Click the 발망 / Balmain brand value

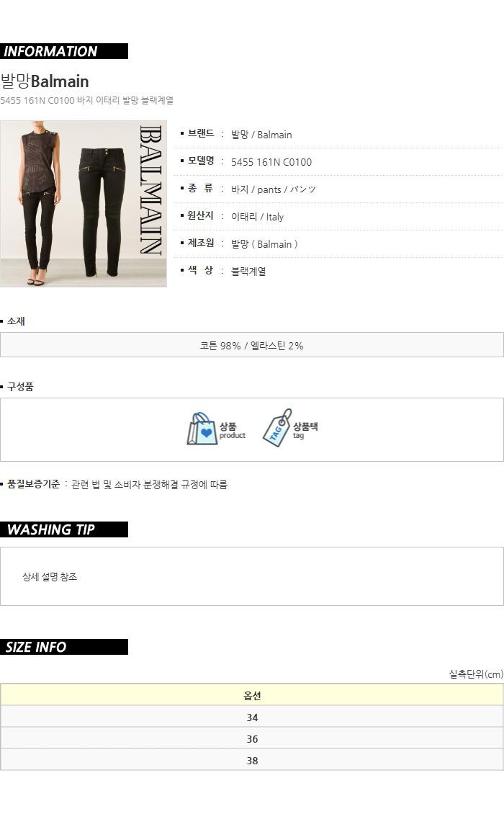coord(261,135)
